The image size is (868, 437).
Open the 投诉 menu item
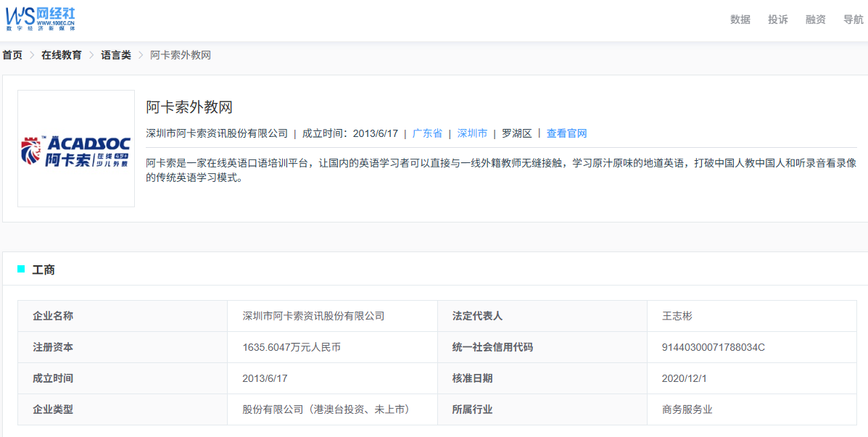pos(778,20)
